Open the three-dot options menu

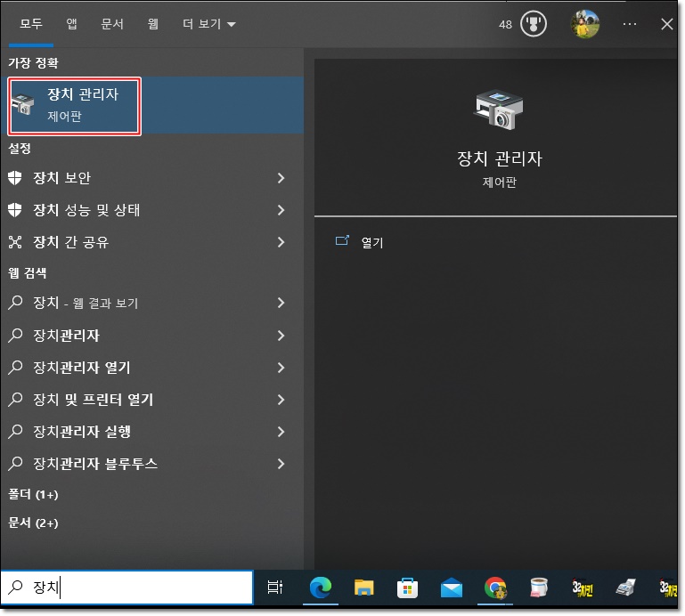pyautogui.click(x=629, y=24)
